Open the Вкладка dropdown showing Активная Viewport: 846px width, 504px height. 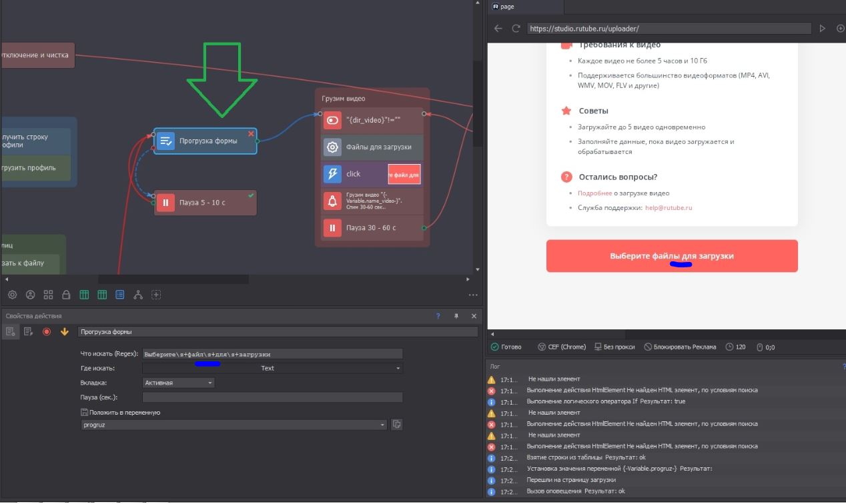point(179,383)
